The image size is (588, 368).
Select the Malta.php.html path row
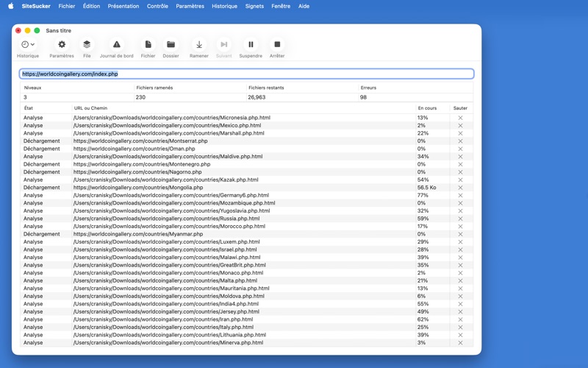pyautogui.click(x=247, y=280)
